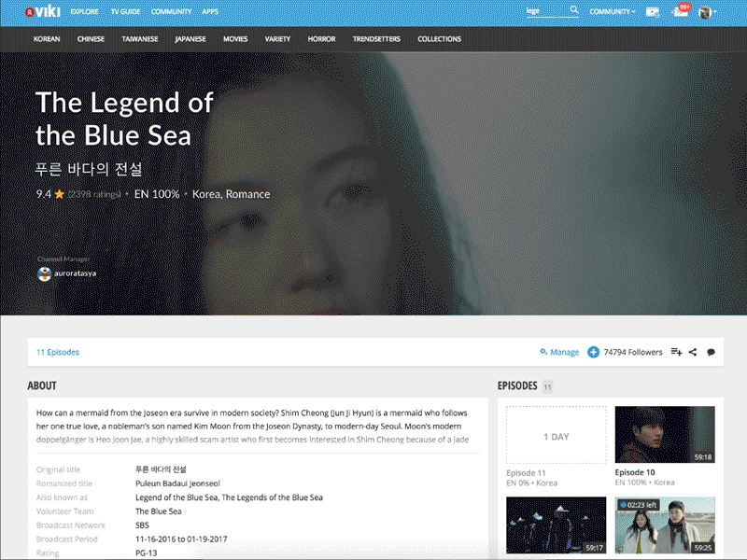The height and width of the screenshot is (560, 747).
Task: Click the share icon
Action: tap(693, 352)
